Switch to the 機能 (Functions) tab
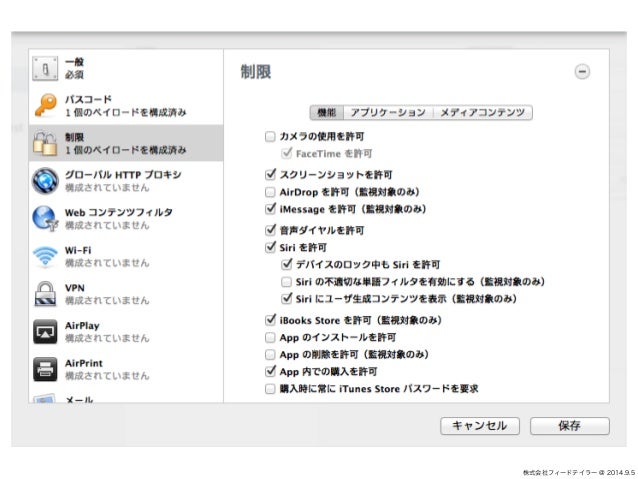This screenshot has height=479, width=638. pyautogui.click(x=327, y=112)
